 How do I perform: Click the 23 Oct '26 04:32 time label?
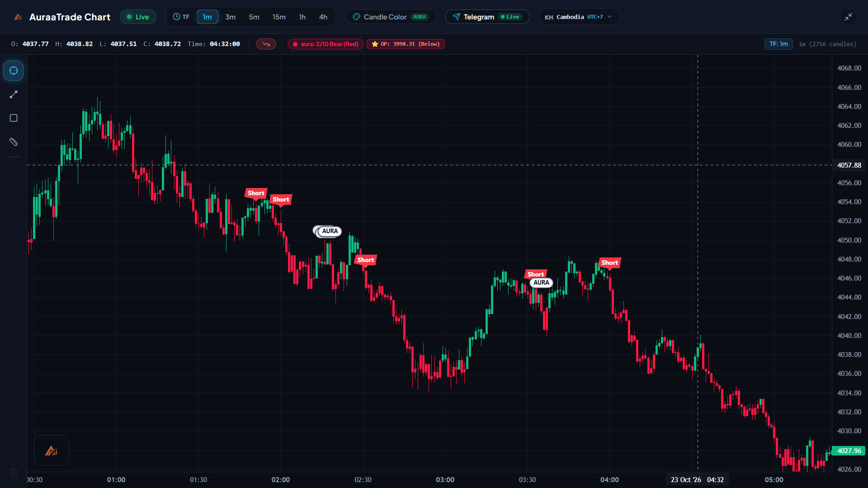pyautogui.click(x=697, y=480)
